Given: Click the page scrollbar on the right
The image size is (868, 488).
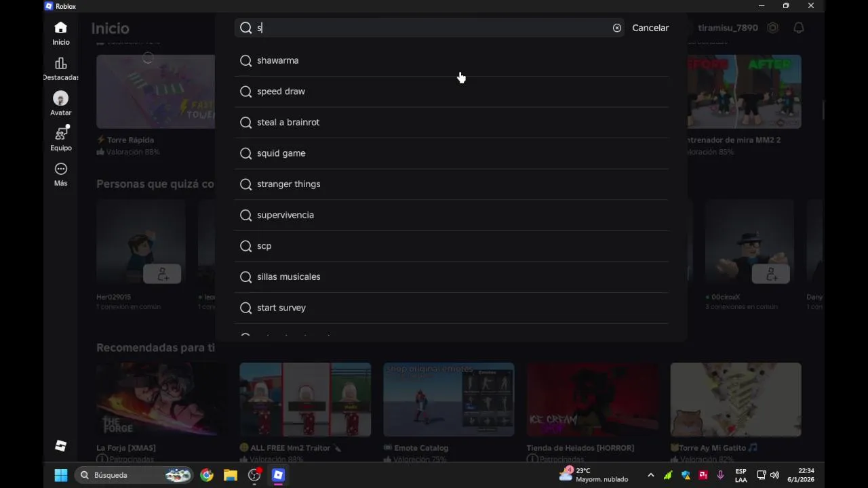Looking at the screenshot, I should point(824,108).
